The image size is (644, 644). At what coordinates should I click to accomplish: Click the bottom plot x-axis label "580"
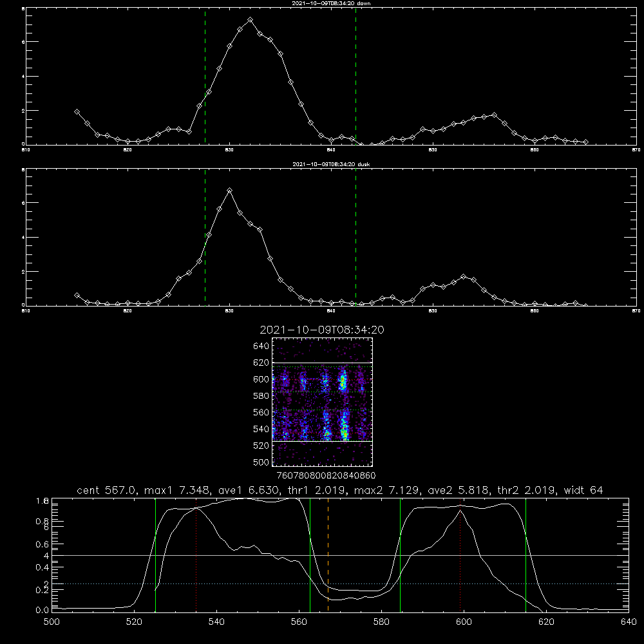pyautogui.click(x=381, y=622)
